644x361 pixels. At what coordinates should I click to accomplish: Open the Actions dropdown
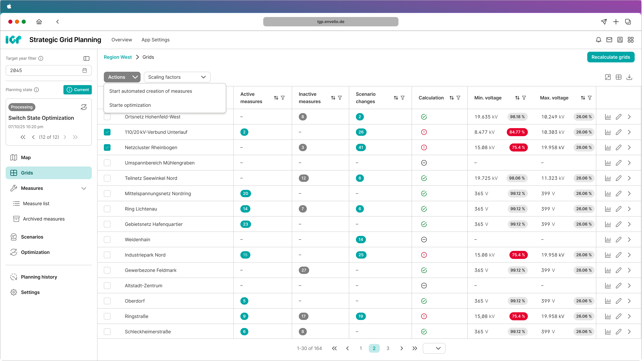122,77
